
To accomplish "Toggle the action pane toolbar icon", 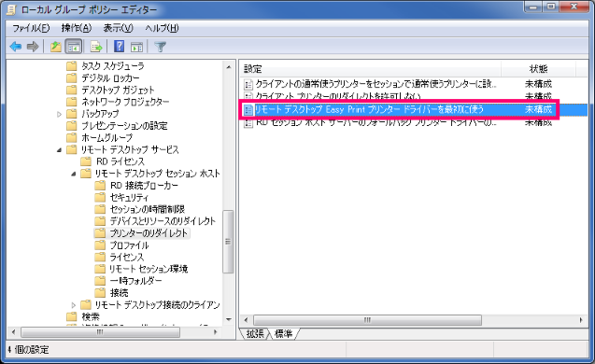I will (136, 47).
